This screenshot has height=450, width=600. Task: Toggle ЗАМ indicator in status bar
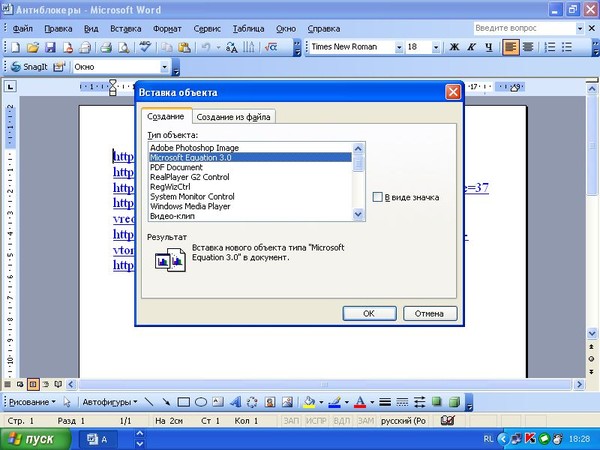coord(365,421)
